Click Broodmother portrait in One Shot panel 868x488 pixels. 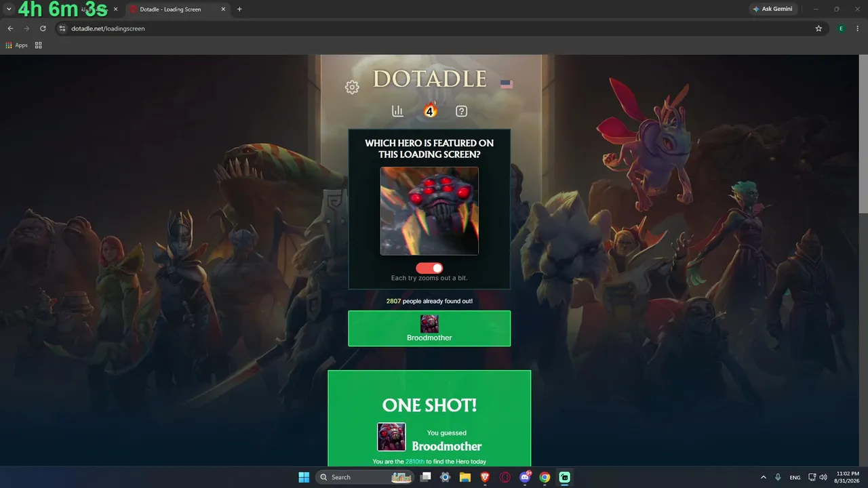click(x=391, y=437)
